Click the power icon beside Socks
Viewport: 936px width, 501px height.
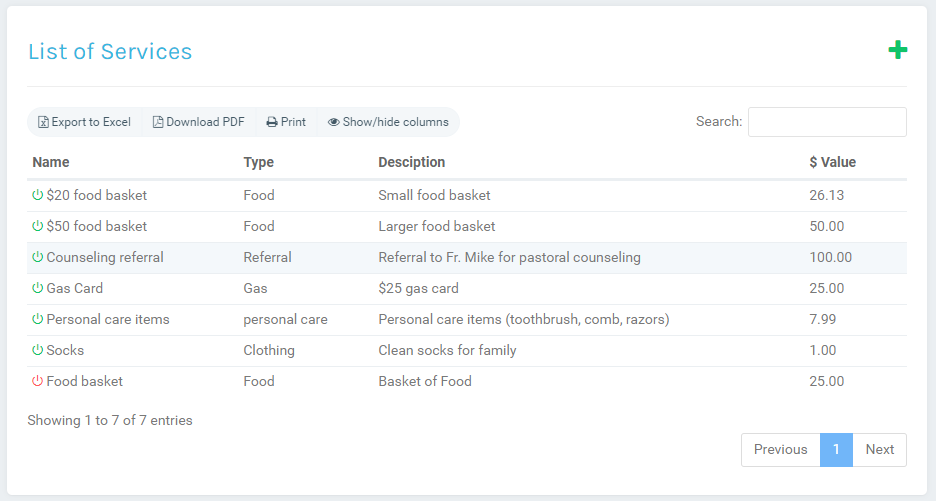[38, 350]
